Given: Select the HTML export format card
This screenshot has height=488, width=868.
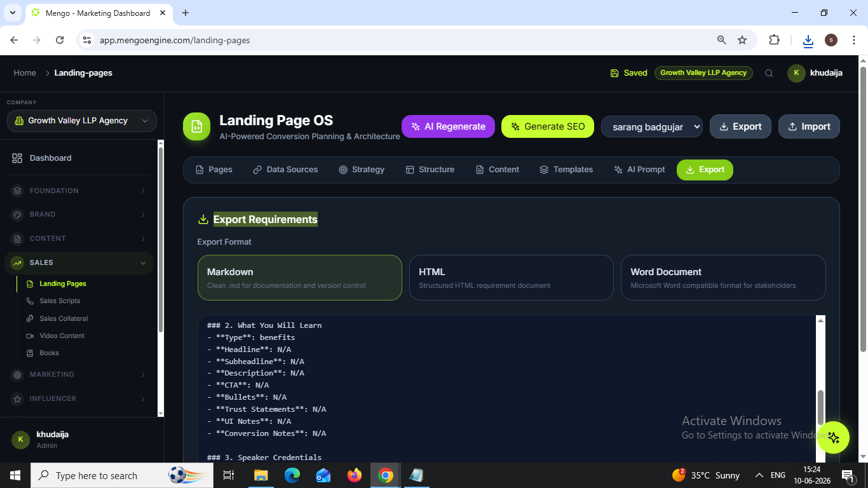Looking at the screenshot, I should [x=512, y=278].
